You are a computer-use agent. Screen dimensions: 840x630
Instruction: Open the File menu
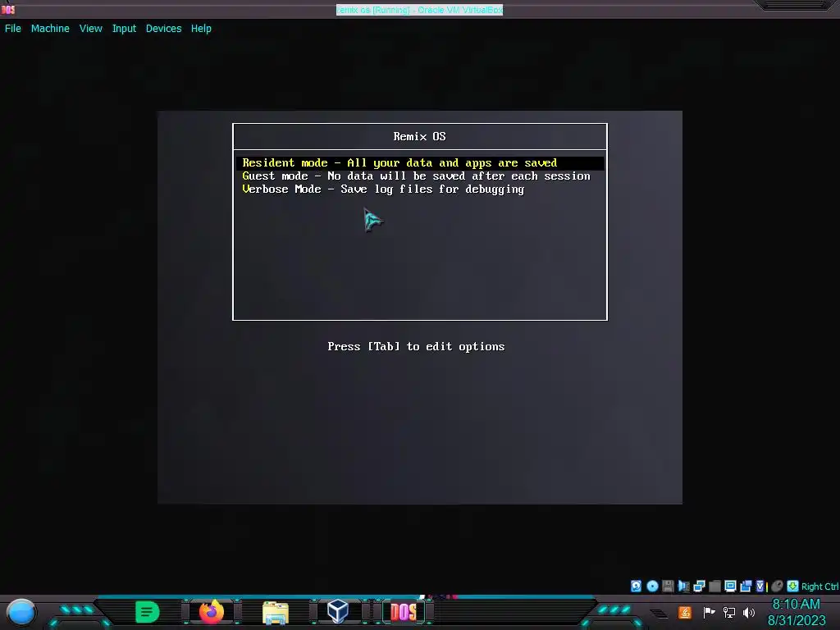pos(13,29)
